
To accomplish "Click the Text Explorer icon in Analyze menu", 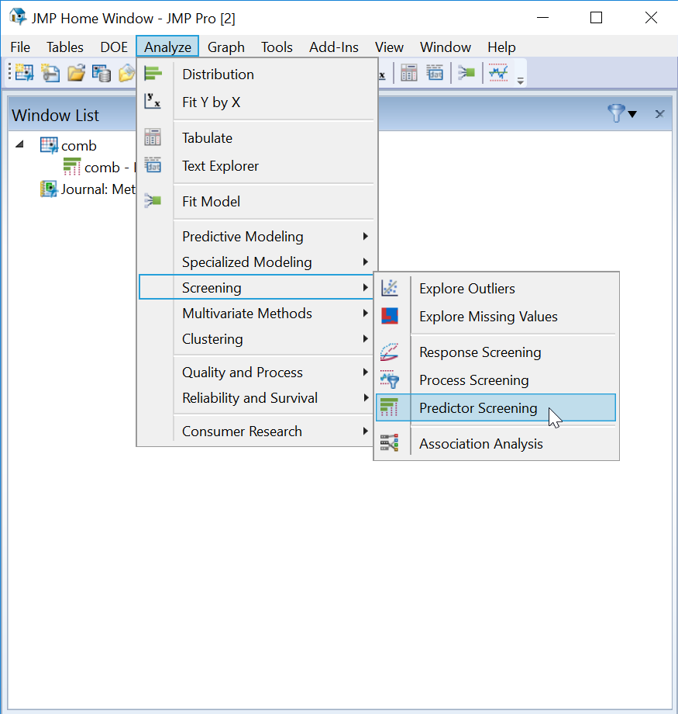I will (x=153, y=165).
